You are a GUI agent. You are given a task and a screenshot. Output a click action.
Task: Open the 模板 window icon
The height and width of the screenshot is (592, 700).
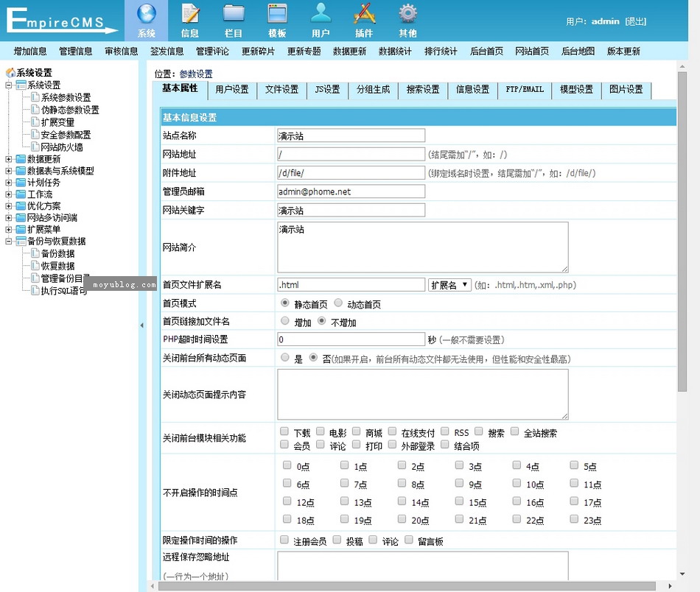(277, 14)
